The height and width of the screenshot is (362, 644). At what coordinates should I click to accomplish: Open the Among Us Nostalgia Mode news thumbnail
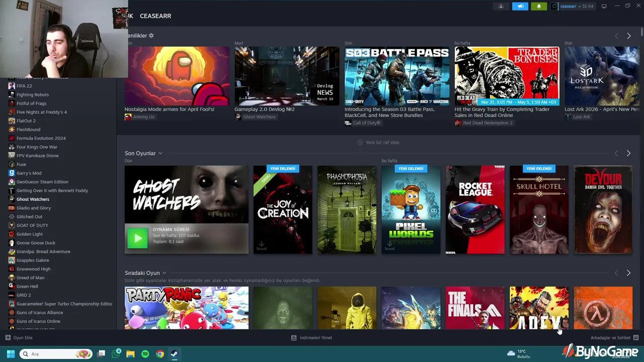177,76
